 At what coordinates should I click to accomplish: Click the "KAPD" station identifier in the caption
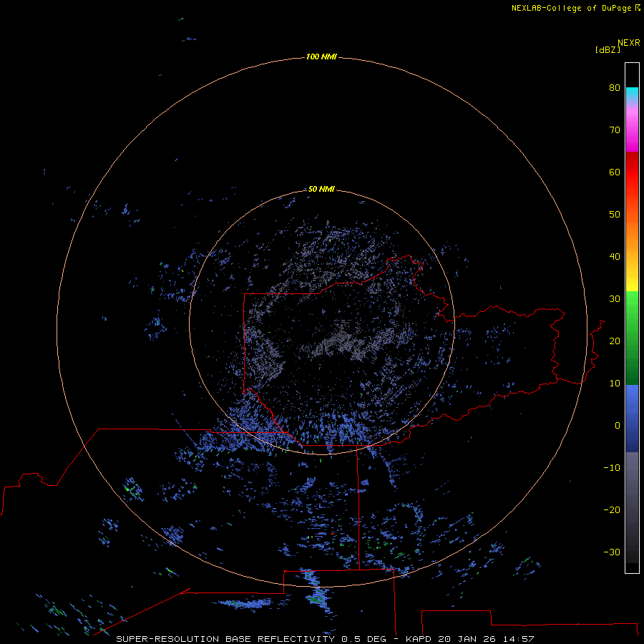click(418, 639)
